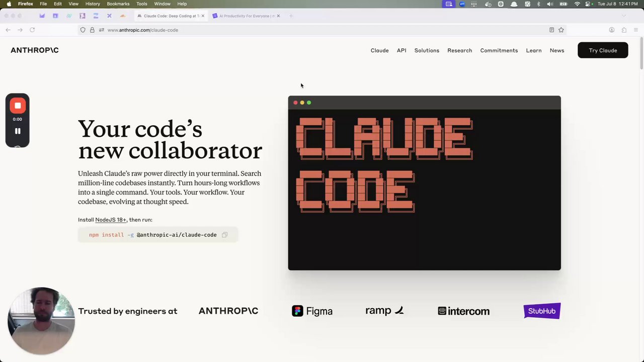Image resolution: width=644 pixels, height=362 pixels.
Task: Open the Edit menu
Action: [58, 4]
